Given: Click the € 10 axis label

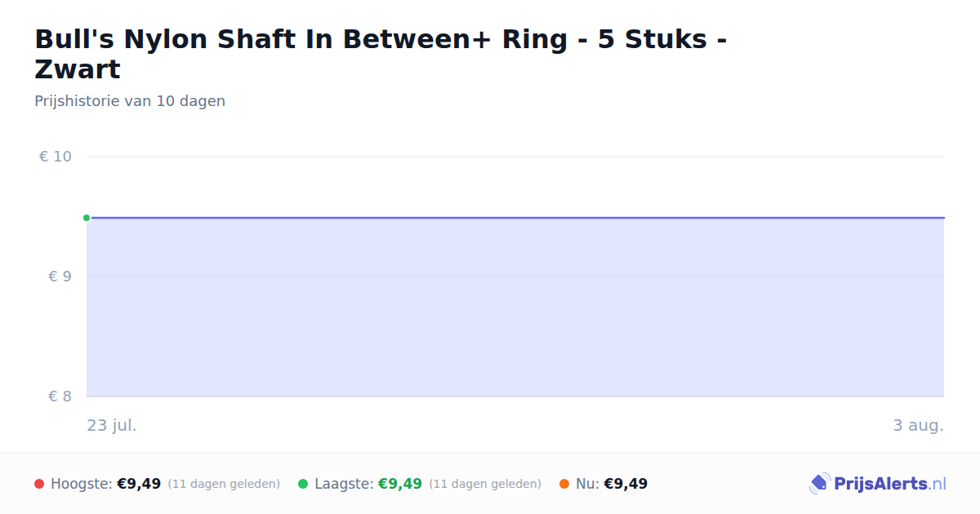Looking at the screenshot, I should 56,157.
